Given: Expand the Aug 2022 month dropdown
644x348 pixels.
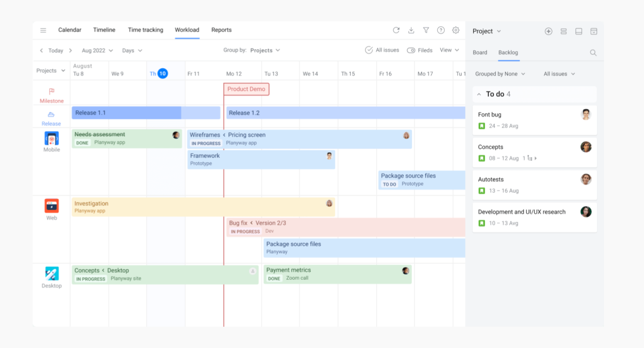Looking at the screenshot, I should pyautogui.click(x=97, y=50).
